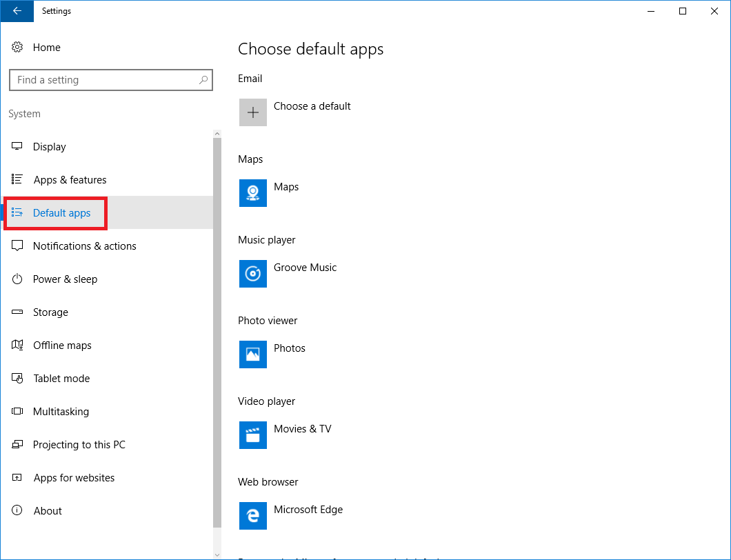This screenshot has width=731, height=560.
Task: Close the Settings window
Action: point(714,11)
